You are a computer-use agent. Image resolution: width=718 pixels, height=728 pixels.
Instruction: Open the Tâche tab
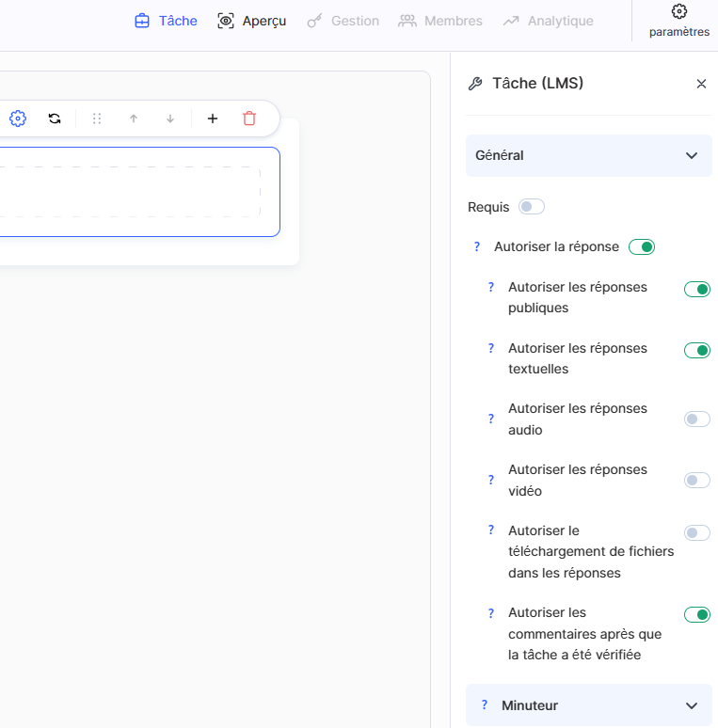(166, 21)
